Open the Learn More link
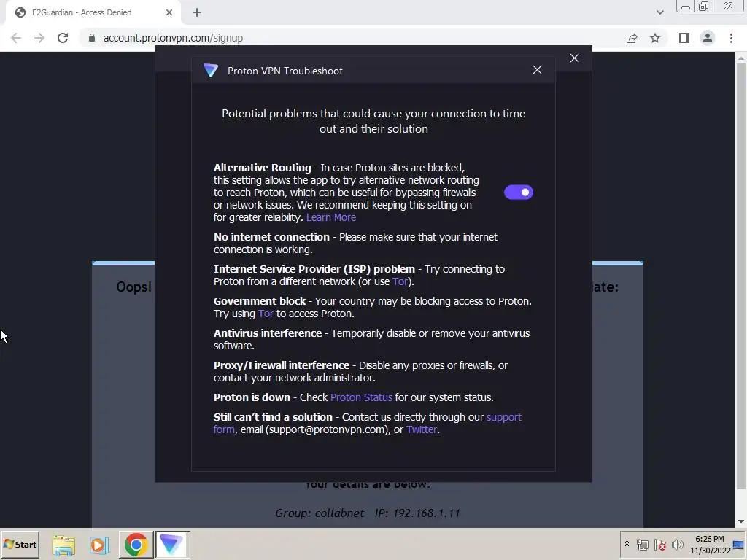The width and height of the screenshot is (747, 560). [x=331, y=217]
